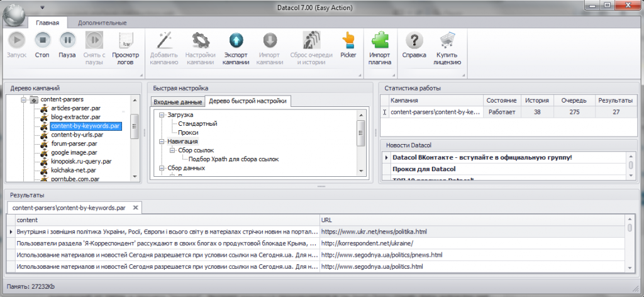Select Дерево быстрой настройки tab

click(x=248, y=101)
